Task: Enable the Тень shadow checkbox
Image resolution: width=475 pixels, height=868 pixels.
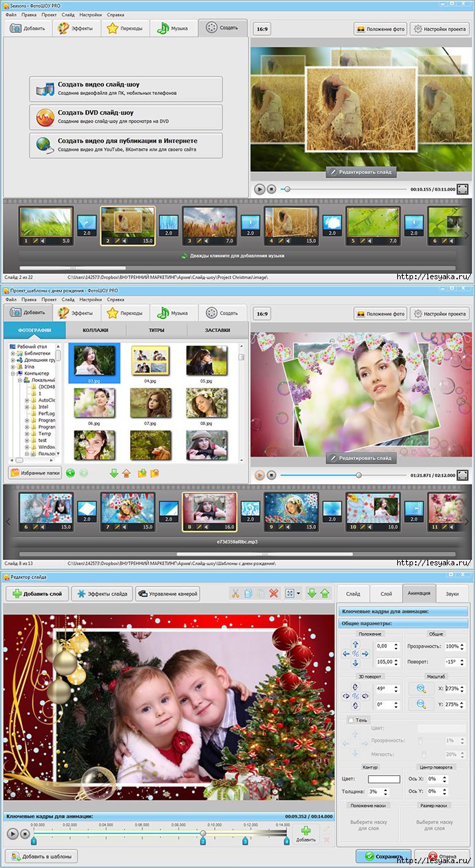Action: pos(351,719)
